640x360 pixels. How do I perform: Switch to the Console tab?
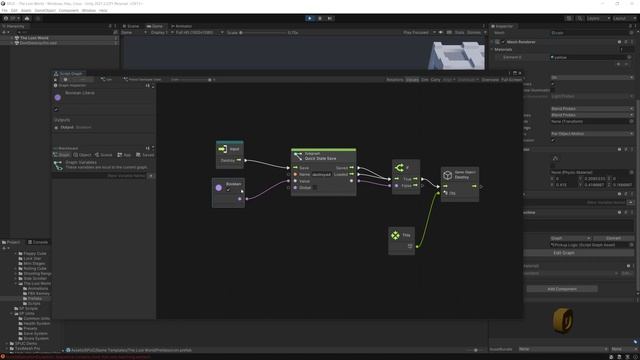coord(38,242)
